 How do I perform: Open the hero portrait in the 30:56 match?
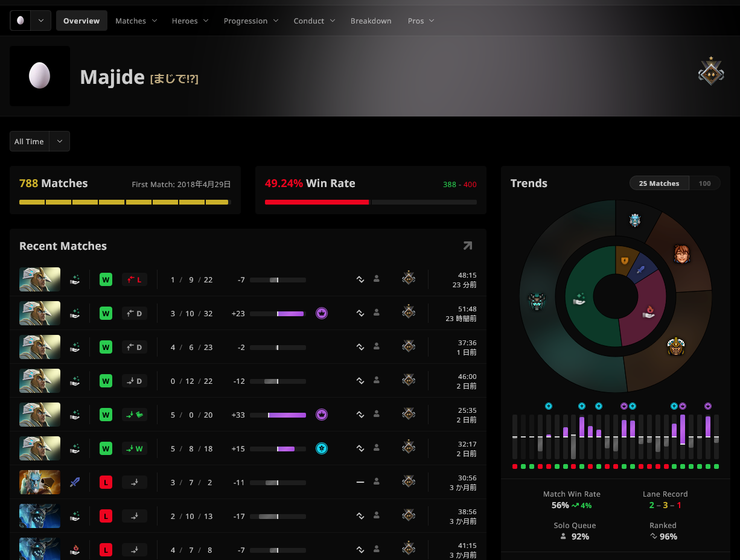(40, 482)
